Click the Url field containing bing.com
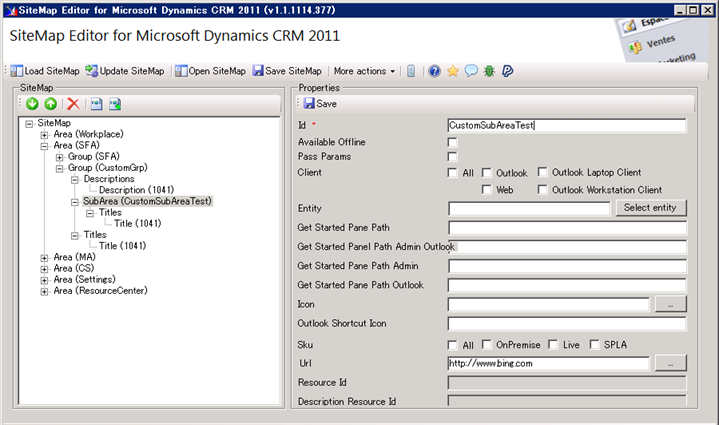719x425 pixels. (x=548, y=364)
